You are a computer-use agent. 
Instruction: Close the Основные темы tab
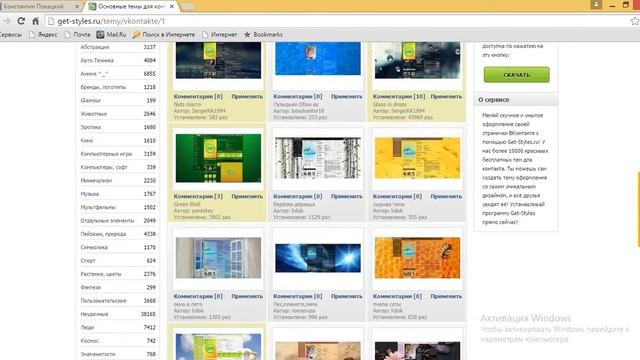172,7
